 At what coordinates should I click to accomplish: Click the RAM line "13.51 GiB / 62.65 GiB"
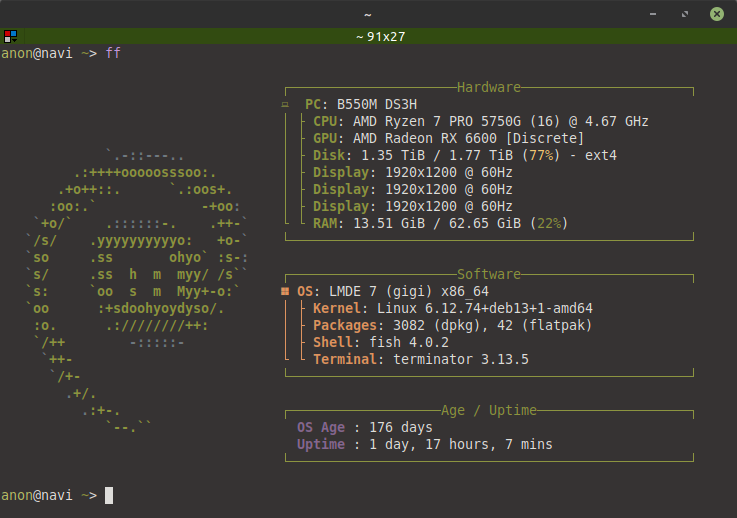440,223
